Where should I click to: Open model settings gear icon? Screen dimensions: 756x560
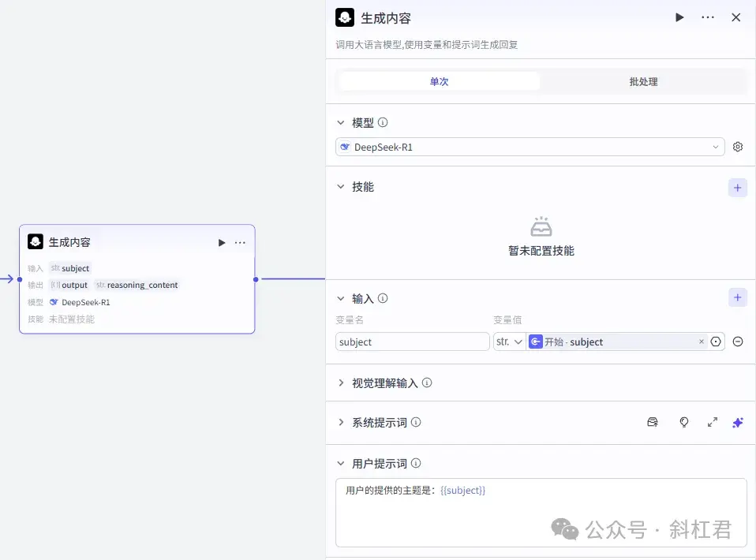tap(738, 147)
